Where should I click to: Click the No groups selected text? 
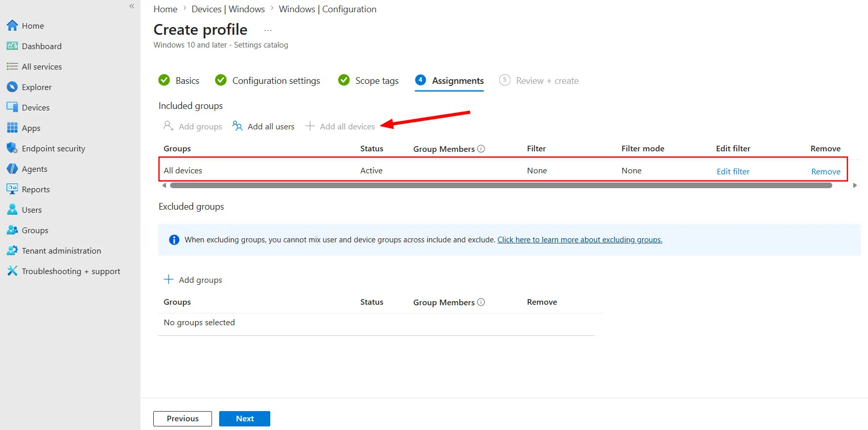point(199,322)
